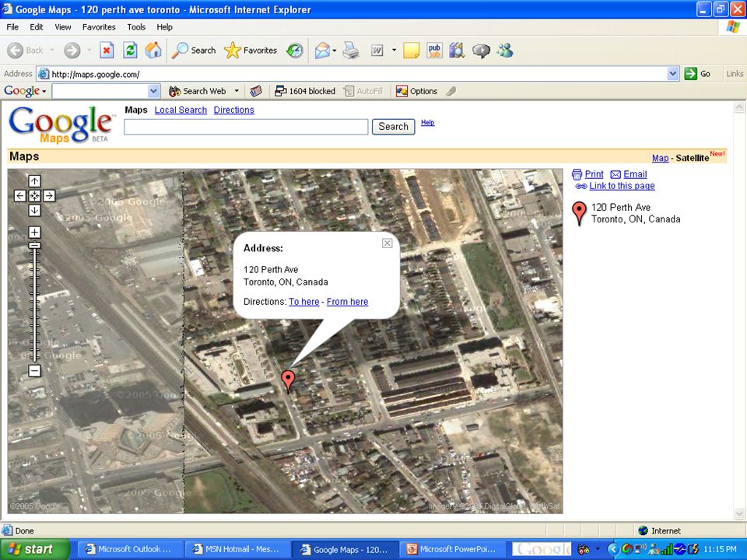Image resolution: width=747 pixels, height=560 pixels.
Task: Open the Google logo toolbar menu dropdown
Action: pos(44,91)
